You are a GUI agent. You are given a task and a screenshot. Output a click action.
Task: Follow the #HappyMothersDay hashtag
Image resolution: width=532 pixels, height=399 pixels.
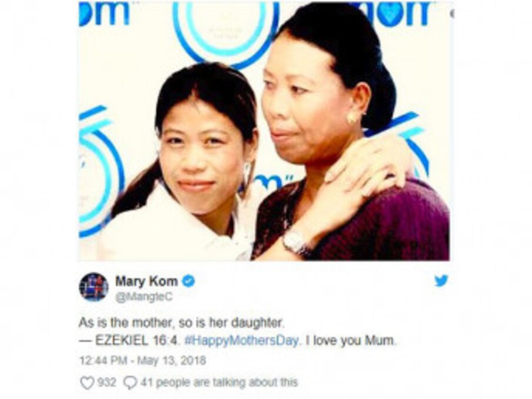point(242,340)
